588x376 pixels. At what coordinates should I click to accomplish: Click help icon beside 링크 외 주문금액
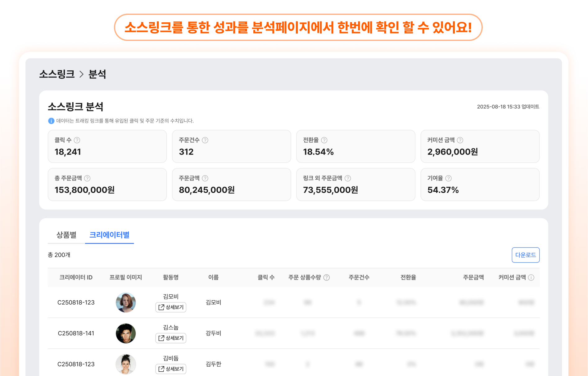pos(348,178)
